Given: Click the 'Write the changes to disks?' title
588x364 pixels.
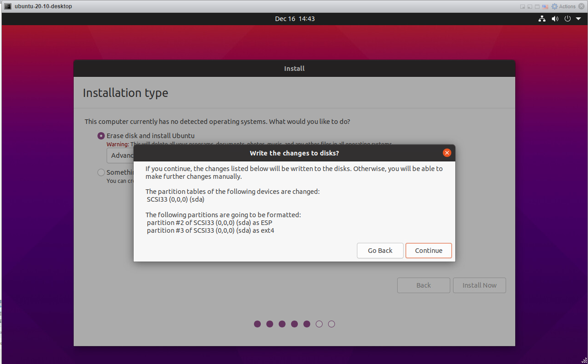Looking at the screenshot, I should point(294,153).
